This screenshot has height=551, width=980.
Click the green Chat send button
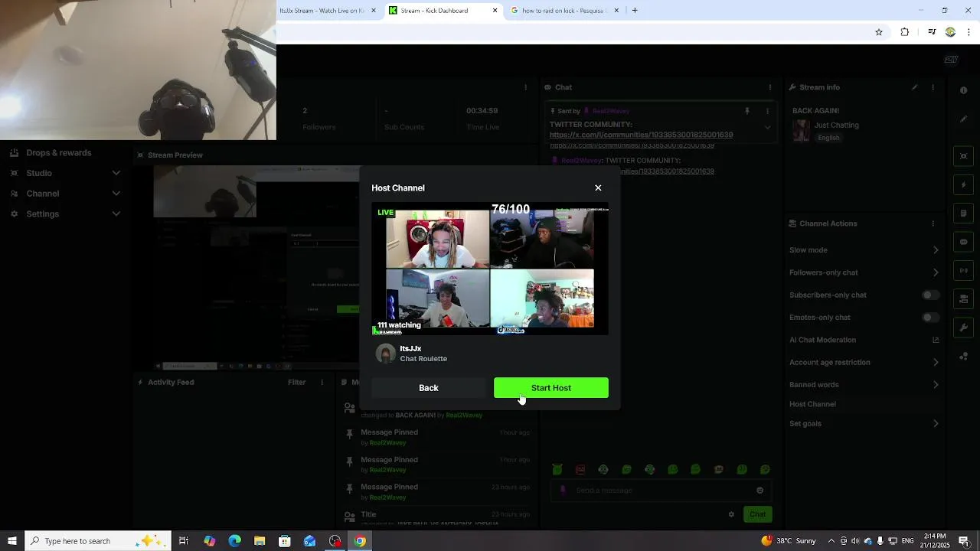[757, 514]
